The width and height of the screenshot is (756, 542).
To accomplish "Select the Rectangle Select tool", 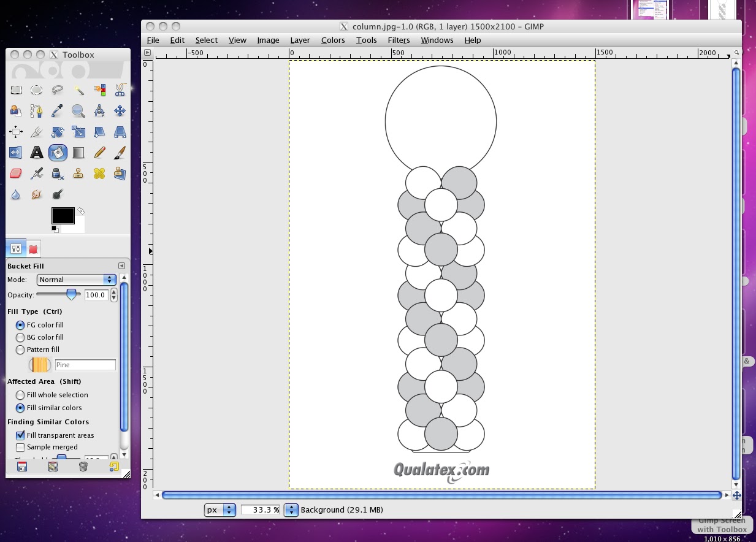I will pos(15,90).
